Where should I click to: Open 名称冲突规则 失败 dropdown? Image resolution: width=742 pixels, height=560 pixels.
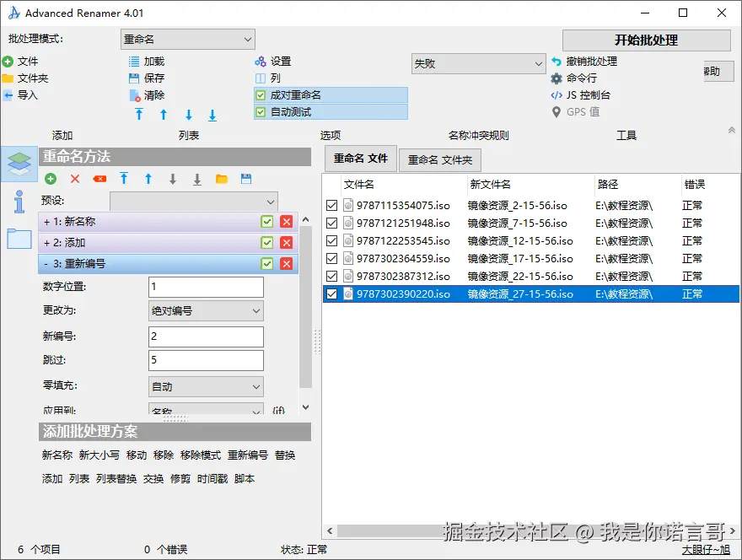point(478,63)
